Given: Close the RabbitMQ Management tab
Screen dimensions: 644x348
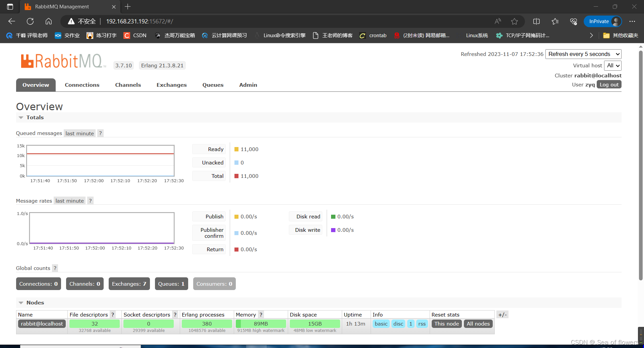Looking at the screenshot, I should coord(114,7).
